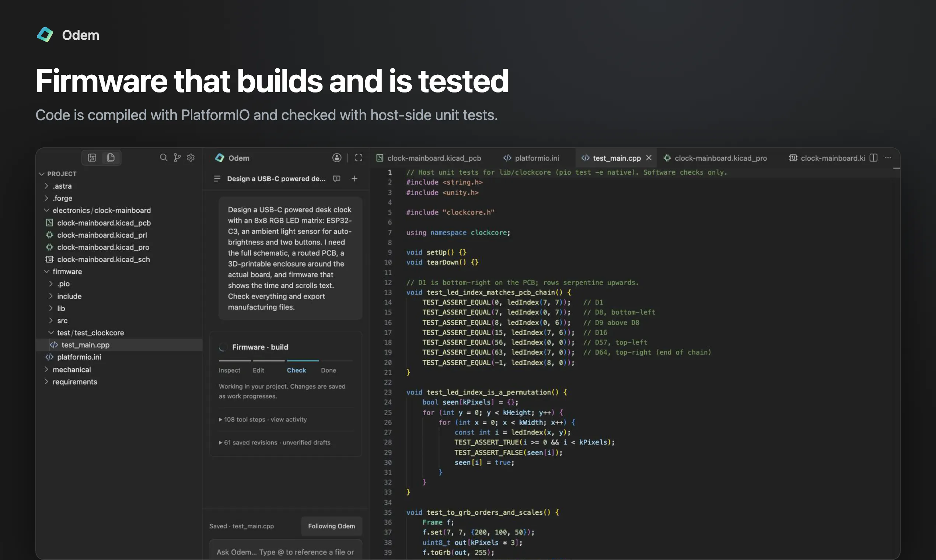Click the 'Firmware · build' card title
This screenshot has width=936, height=560.
pyautogui.click(x=260, y=347)
